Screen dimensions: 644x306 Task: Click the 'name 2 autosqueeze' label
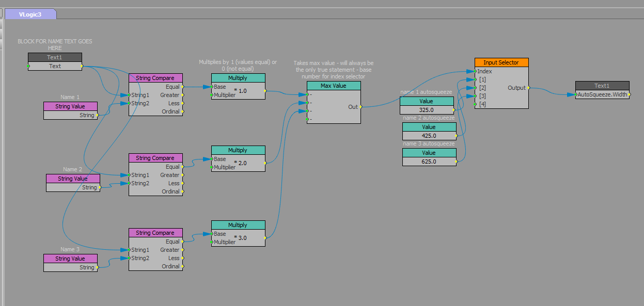[429, 118]
